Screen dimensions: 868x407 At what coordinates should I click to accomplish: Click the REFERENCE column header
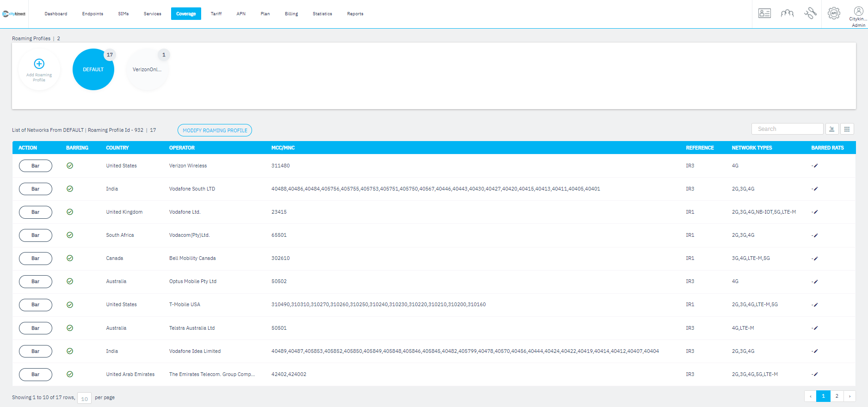(700, 148)
